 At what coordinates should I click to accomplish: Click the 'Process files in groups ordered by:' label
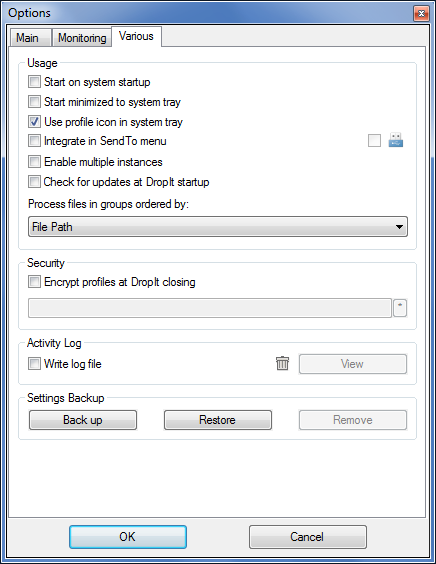point(108,204)
